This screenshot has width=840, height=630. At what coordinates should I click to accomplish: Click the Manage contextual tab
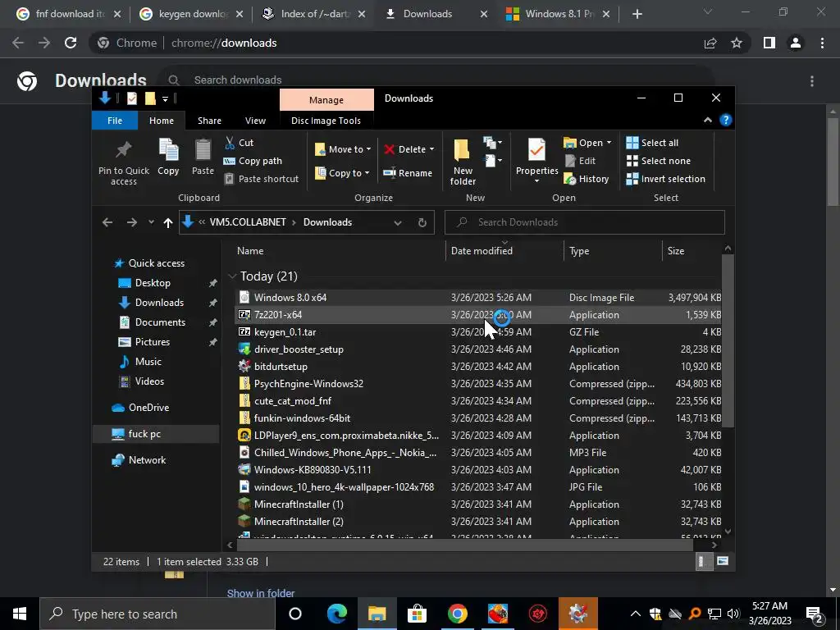[x=326, y=100]
